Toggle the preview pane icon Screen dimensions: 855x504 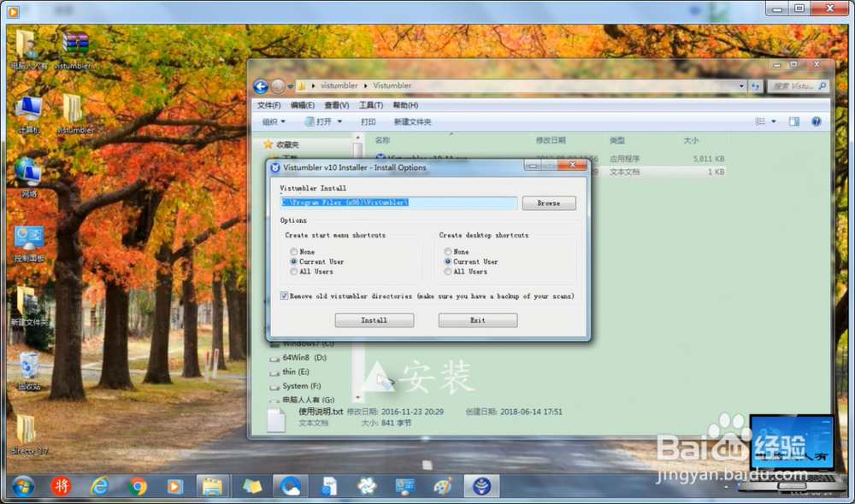click(794, 121)
